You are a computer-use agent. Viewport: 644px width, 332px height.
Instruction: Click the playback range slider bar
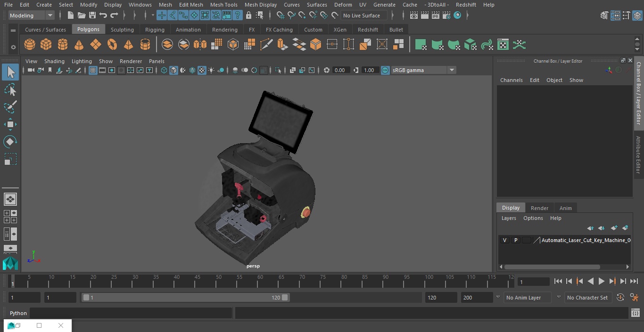pos(185,298)
